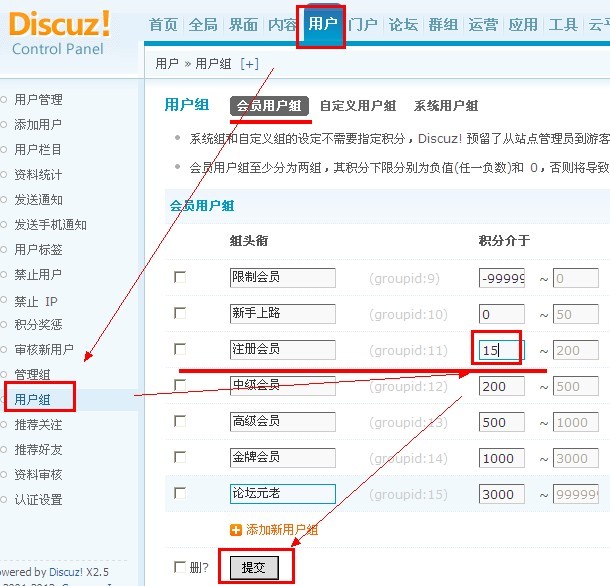The image size is (610, 586).
Task: Click 用户 in the breadcrumb path
Action: coord(167,63)
